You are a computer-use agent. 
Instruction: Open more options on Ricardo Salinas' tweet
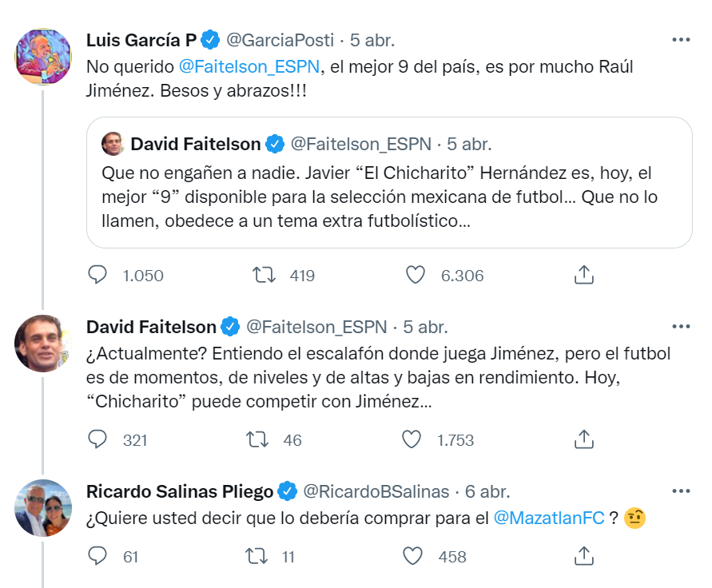tap(680, 491)
